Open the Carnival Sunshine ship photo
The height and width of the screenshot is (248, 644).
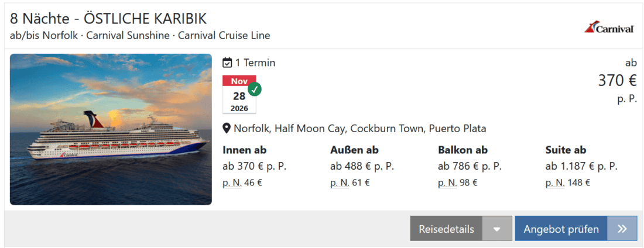111,129
